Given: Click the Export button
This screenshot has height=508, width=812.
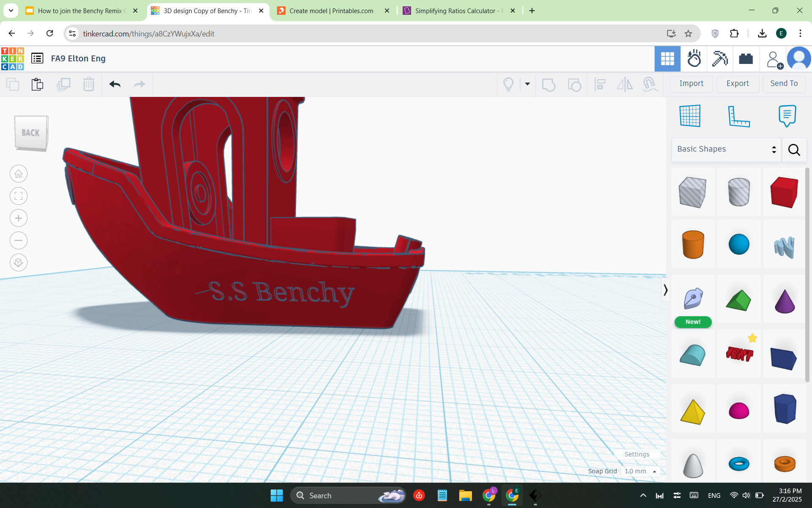Looking at the screenshot, I should point(738,84).
